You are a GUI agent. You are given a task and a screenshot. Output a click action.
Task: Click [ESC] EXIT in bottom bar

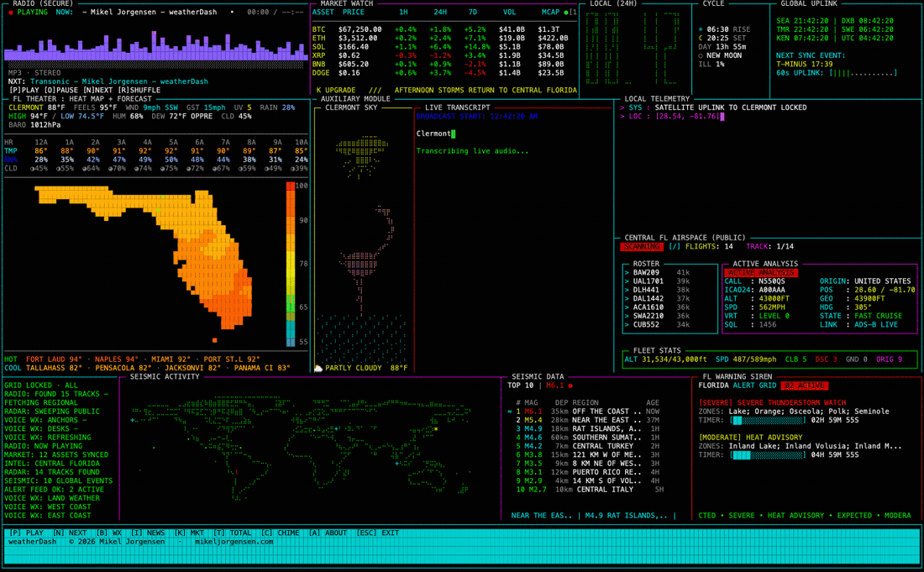coord(378,533)
